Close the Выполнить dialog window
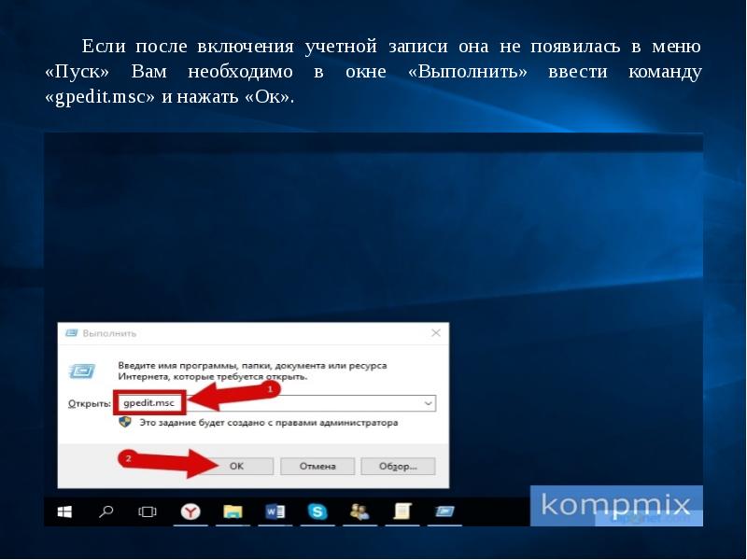This screenshot has height=560, width=747. point(436,333)
